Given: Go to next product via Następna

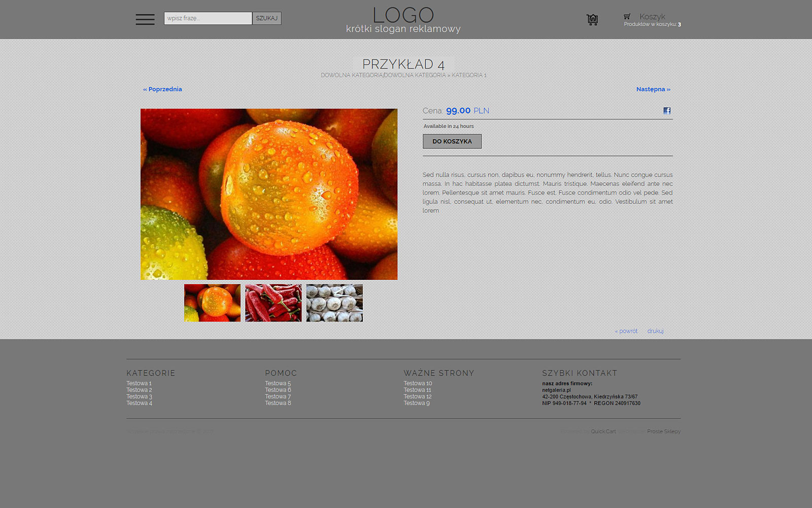Looking at the screenshot, I should tap(653, 89).
